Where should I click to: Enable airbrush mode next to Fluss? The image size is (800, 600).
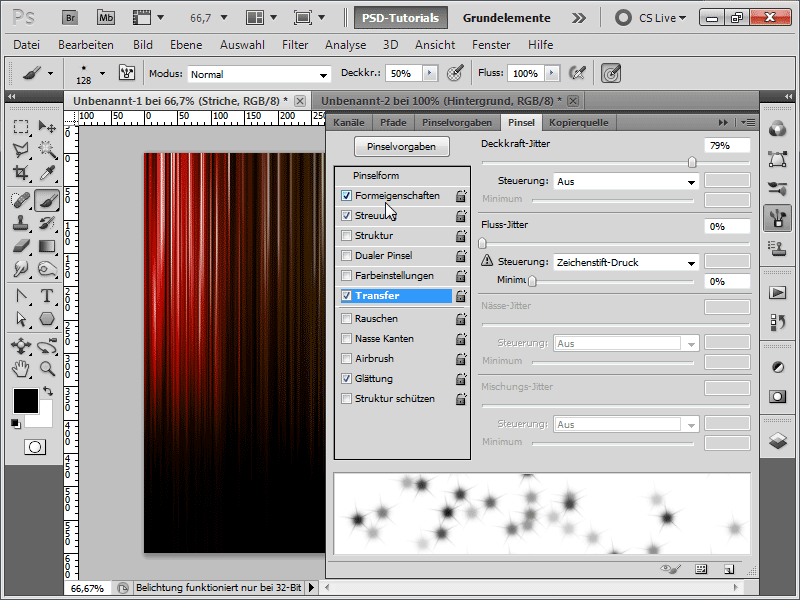pos(577,73)
